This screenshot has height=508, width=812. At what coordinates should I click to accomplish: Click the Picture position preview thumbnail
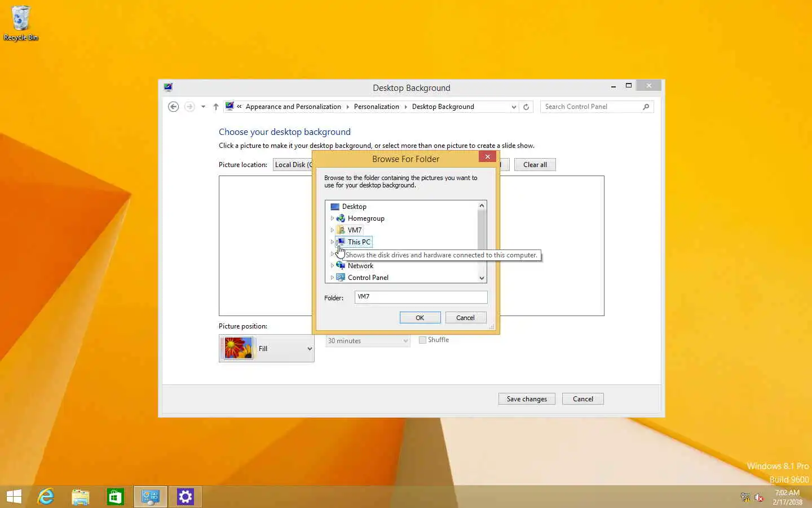click(238, 348)
